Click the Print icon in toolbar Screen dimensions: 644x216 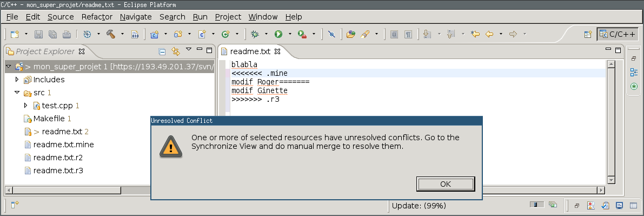coord(67,34)
